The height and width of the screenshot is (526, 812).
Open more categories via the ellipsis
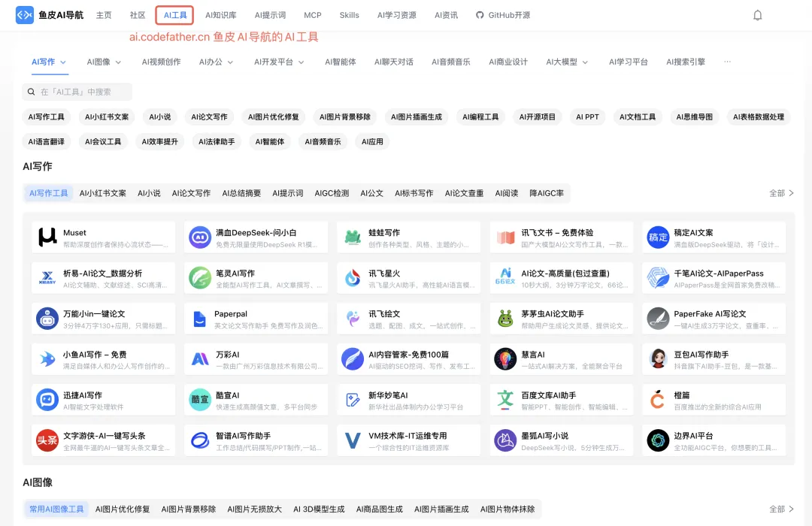[x=727, y=62]
